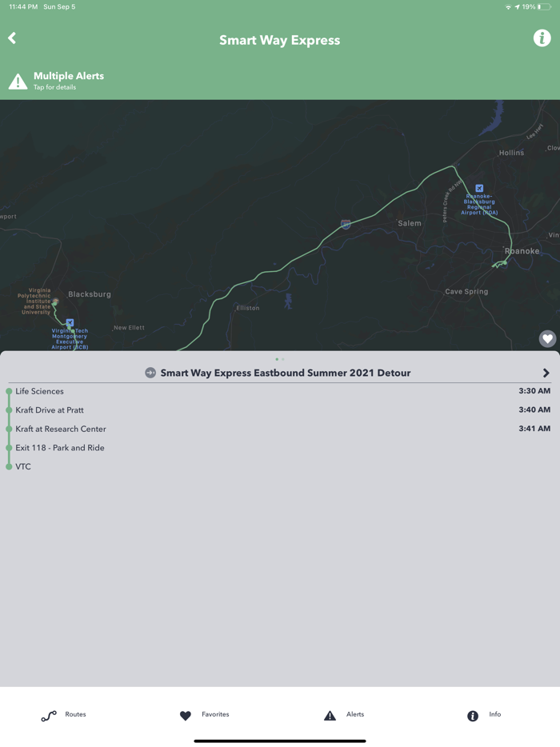Select Exit 118 - Park and Ride stop
Image resolution: width=560 pixels, height=747 pixels.
coord(280,448)
